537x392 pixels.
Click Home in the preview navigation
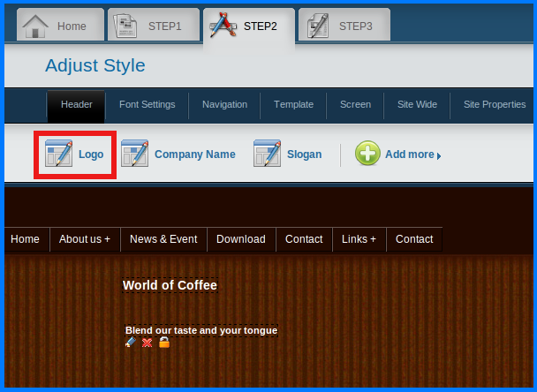tap(26, 239)
